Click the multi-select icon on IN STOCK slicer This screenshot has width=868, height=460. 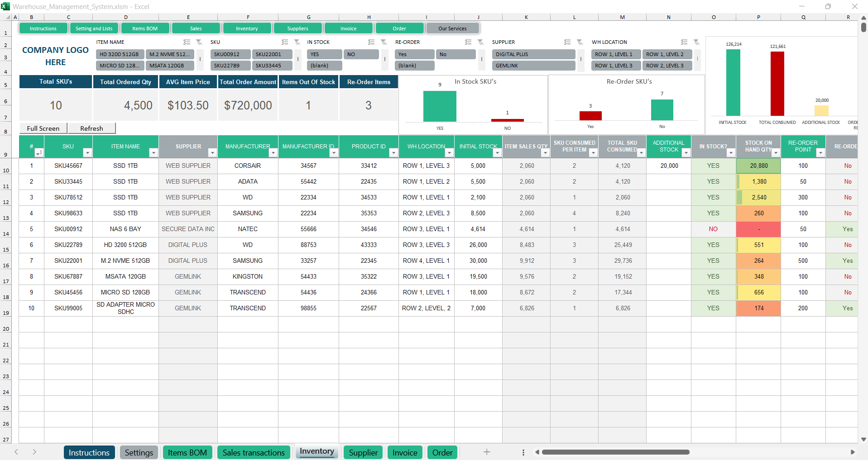pyautogui.click(x=371, y=42)
